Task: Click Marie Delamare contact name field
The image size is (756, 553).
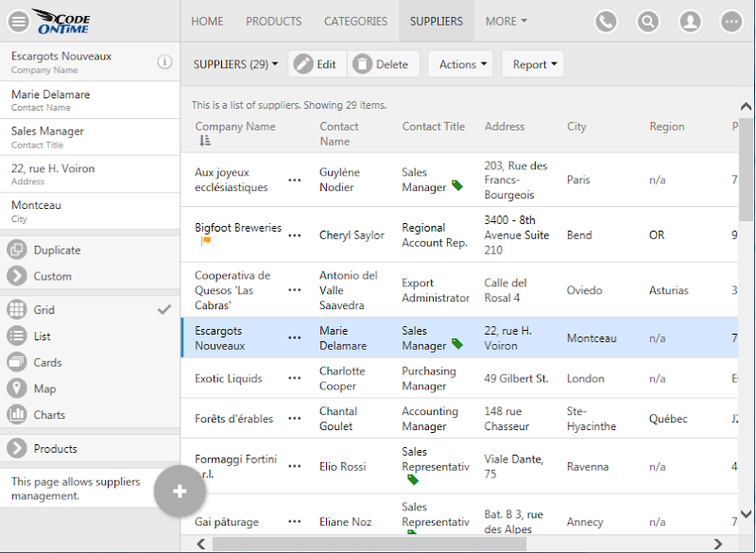Action: pos(90,100)
